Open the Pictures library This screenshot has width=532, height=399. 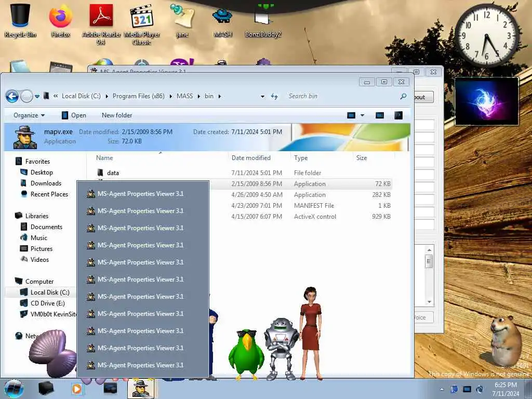tap(42, 249)
